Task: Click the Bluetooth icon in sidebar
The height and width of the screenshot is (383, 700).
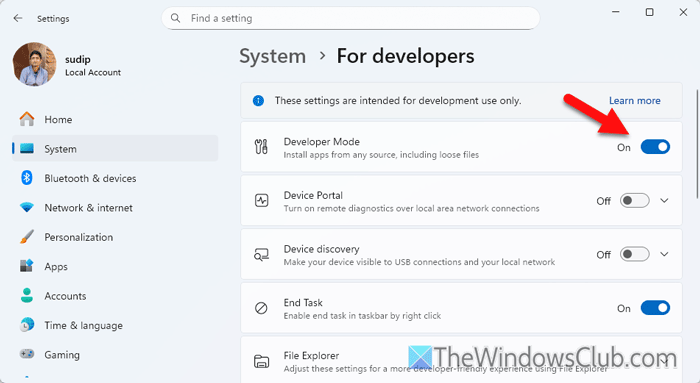Action: [x=27, y=178]
